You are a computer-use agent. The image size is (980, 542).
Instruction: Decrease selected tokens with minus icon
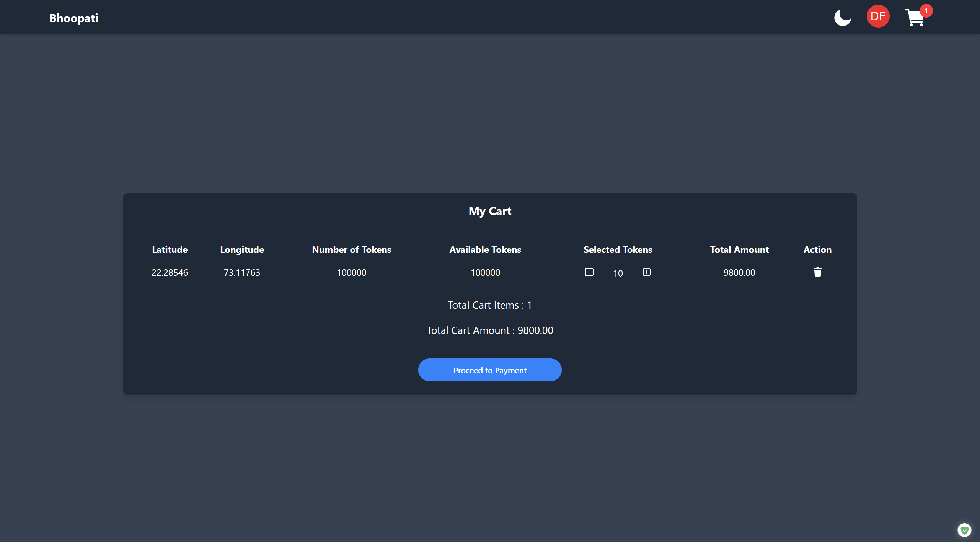[x=589, y=272]
